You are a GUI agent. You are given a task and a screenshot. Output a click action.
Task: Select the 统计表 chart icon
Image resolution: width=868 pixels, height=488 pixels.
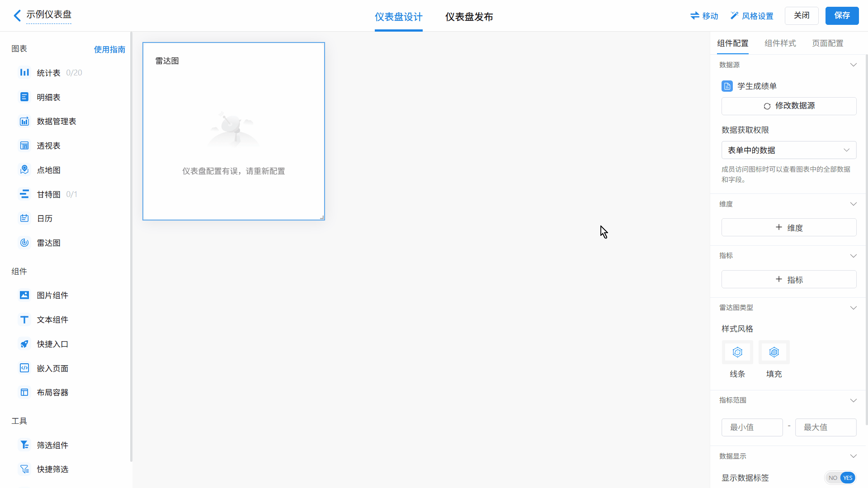(x=24, y=72)
